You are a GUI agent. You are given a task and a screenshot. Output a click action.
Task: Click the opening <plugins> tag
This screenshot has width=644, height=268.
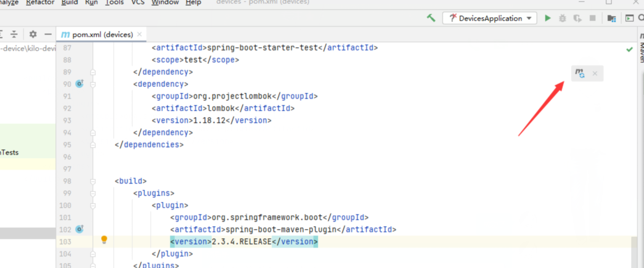pos(154,193)
